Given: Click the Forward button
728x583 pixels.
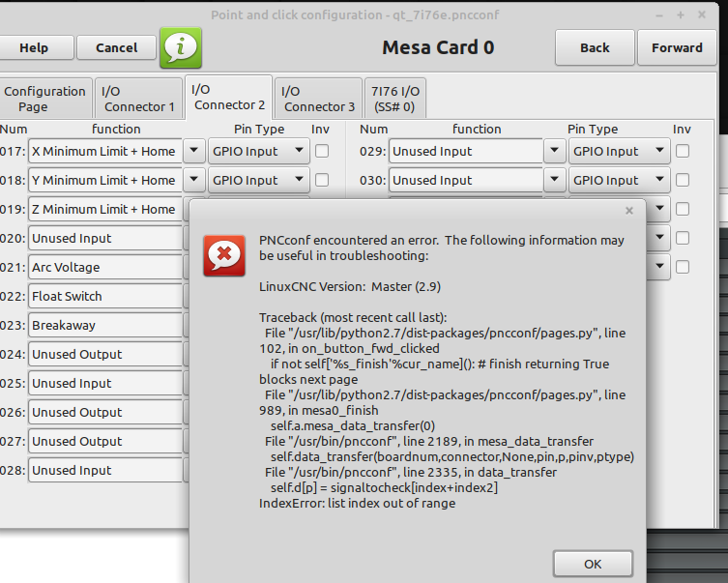Looking at the screenshot, I should click(677, 47).
